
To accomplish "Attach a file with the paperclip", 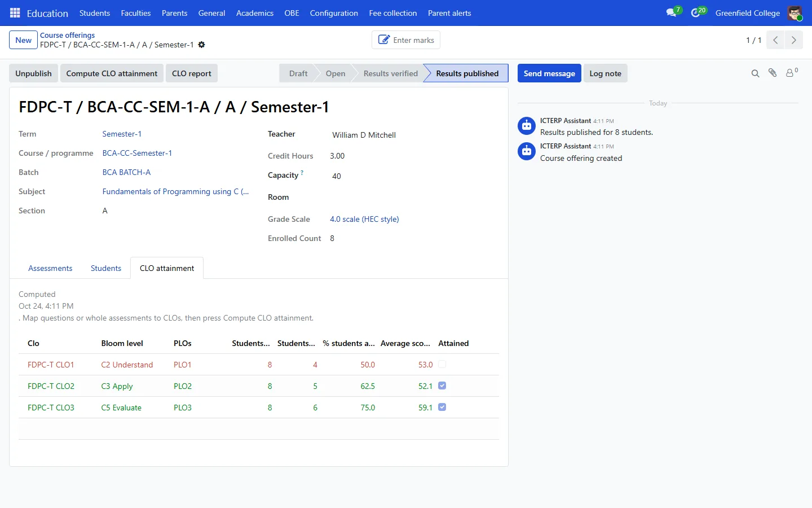I will pyautogui.click(x=773, y=73).
